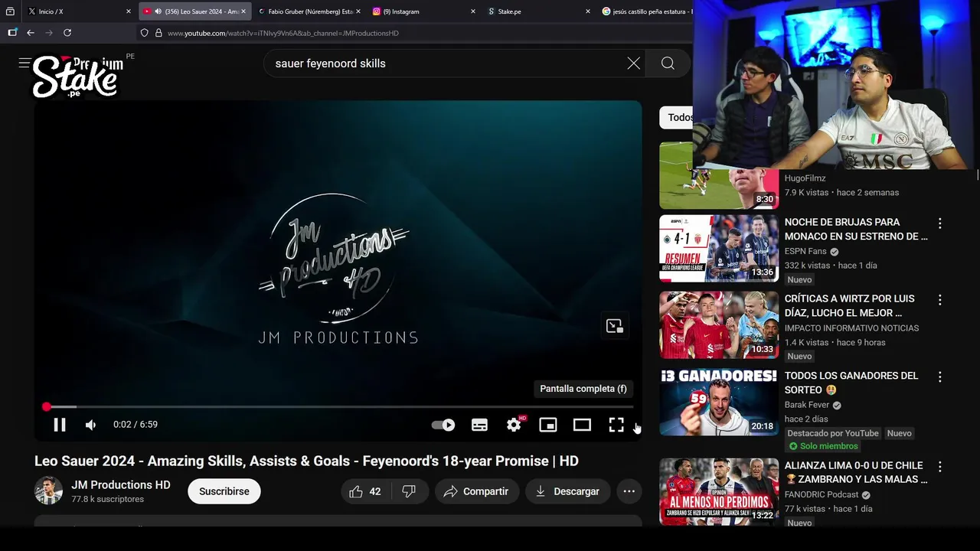Click the search magnifier button
980x551 pixels.
[668, 64]
